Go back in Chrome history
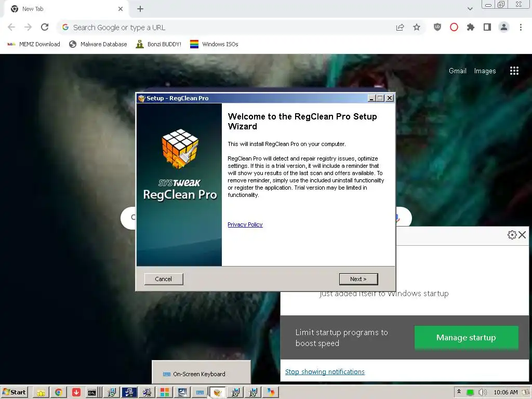 (11, 27)
